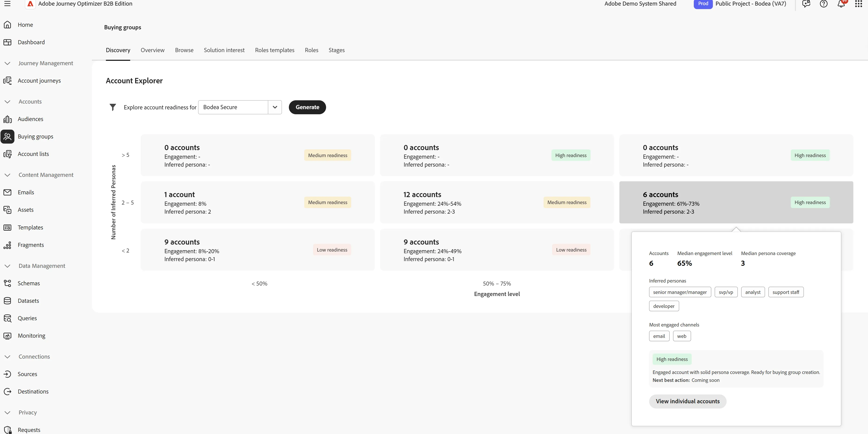The width and height of the screenshot is (868, 434).
Task: Open the hamburger navigation menu
Action: [x=7, y=4]
